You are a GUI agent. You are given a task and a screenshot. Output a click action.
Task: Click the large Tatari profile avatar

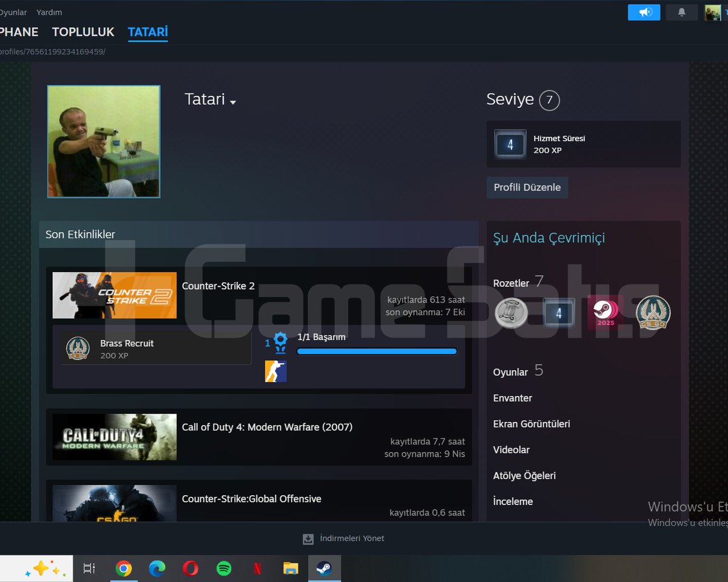coord(104,141)
